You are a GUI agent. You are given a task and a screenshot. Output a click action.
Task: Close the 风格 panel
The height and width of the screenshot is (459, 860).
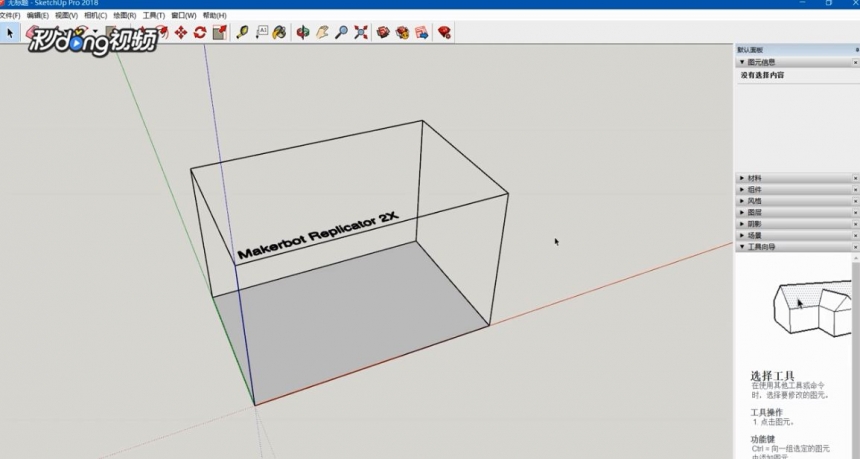click(856, 201)
